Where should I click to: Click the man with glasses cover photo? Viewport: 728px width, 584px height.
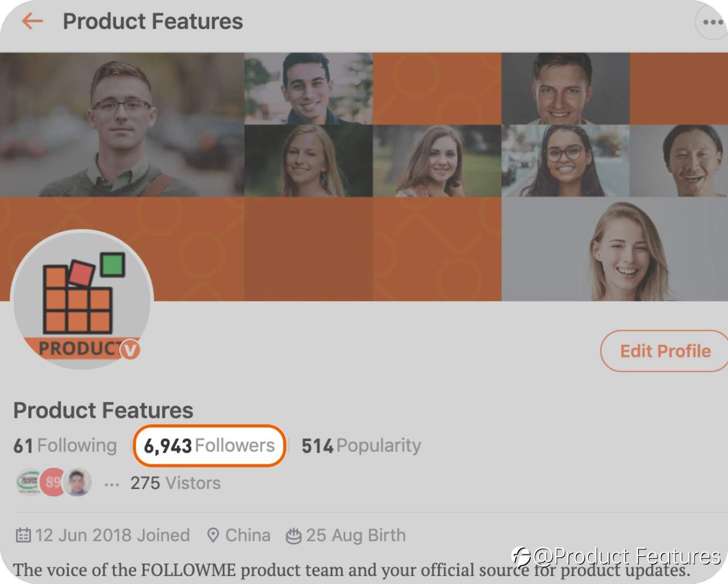[122, 125]
